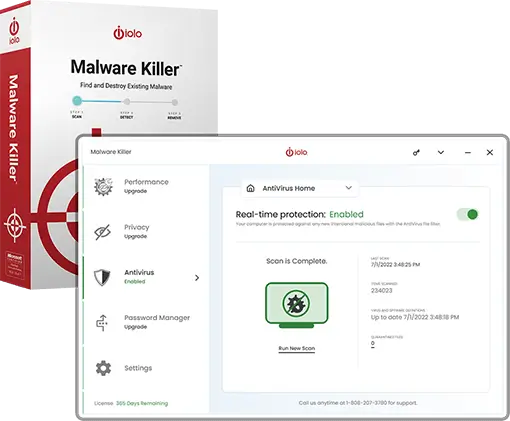
Task: Expand the title bar chevron menu
Action: coord(441,152)
